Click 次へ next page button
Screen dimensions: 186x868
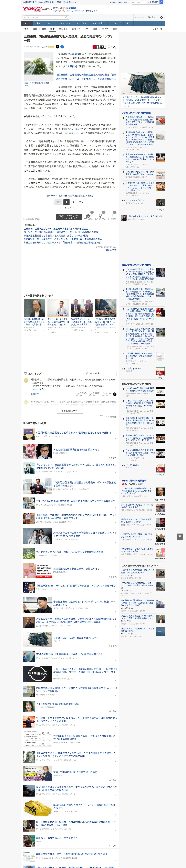click(82, 202)
